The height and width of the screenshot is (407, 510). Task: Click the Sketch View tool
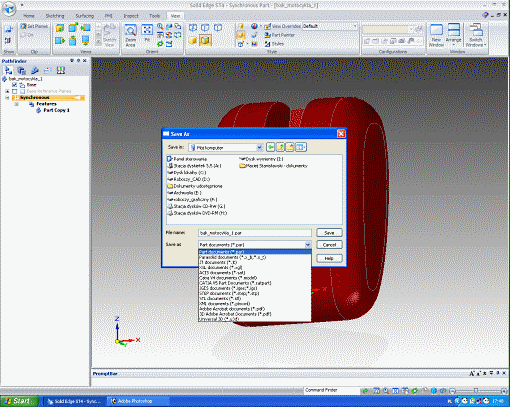pyautogui.click(x=109, y=36)
